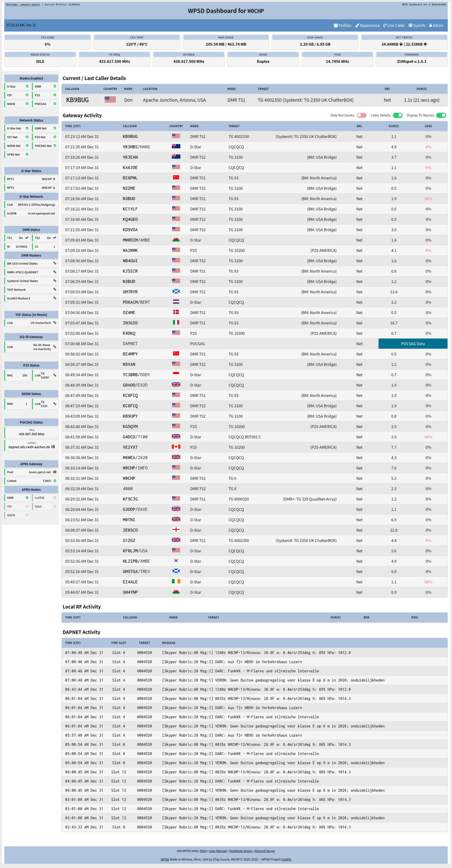Open the Live Caller page
The image size is (452, 868).
pyautogui.click(x=394, y=25)
